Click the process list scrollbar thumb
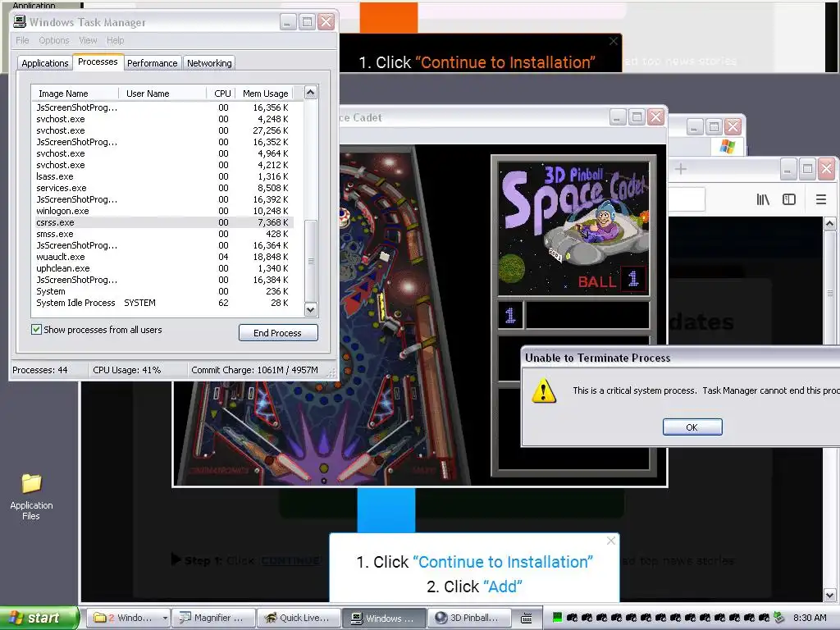This screenshot has height=630, width=840. [x=311, y=261]
